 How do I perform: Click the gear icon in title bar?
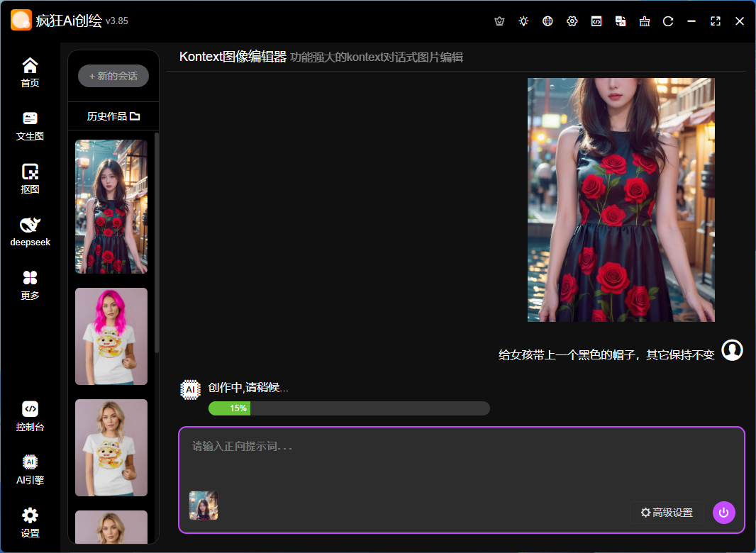[572, 21]
